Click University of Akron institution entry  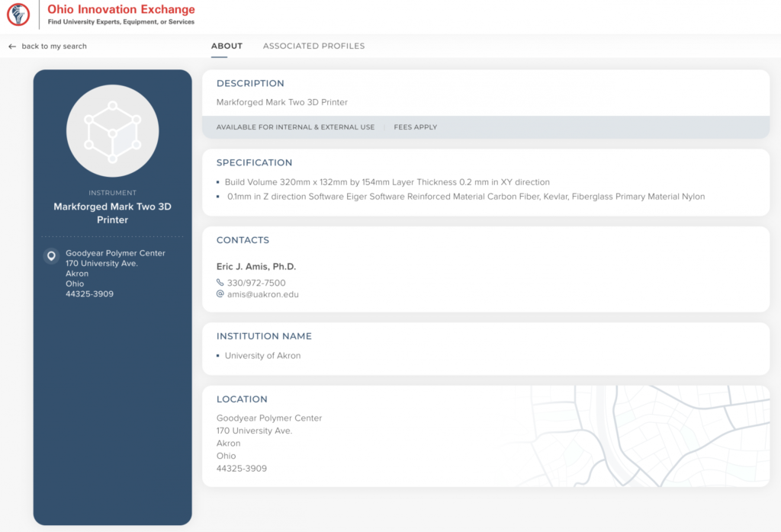[x=262, y=356]
